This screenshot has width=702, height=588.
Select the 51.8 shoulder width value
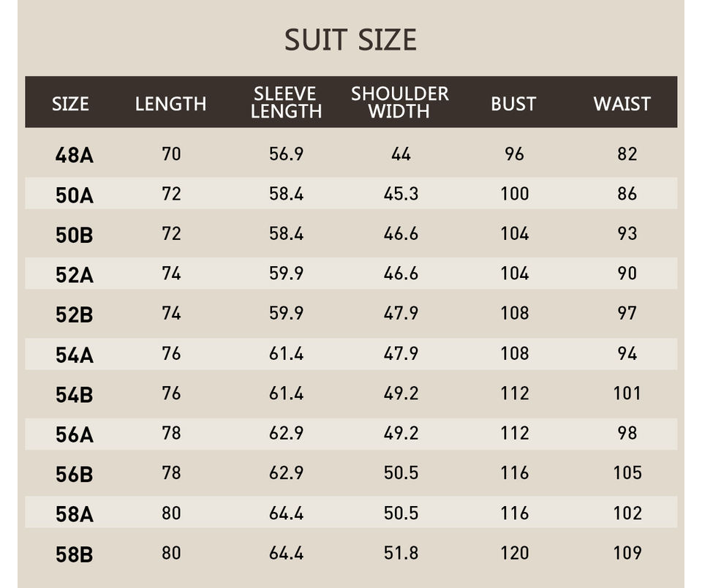point(401,553)
